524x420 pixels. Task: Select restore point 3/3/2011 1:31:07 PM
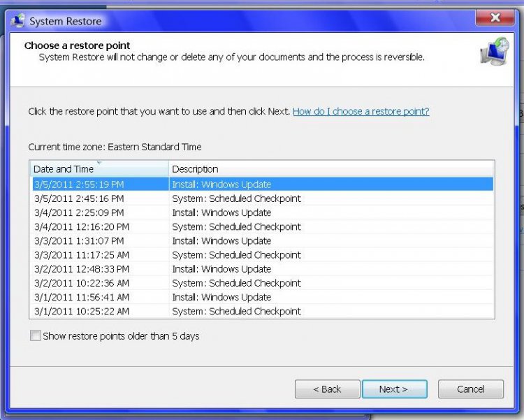[262, 240]
